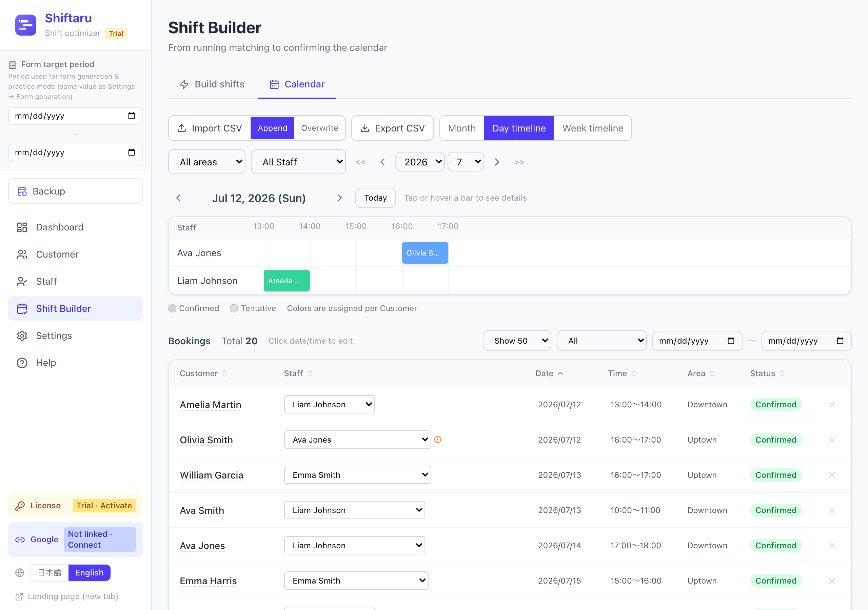Delete the Amelia Martin booking
868x610 pixels.
832,404
